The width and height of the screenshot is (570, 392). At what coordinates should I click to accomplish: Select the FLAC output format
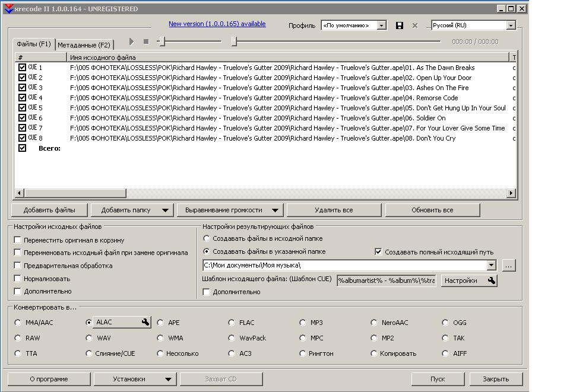232,323
